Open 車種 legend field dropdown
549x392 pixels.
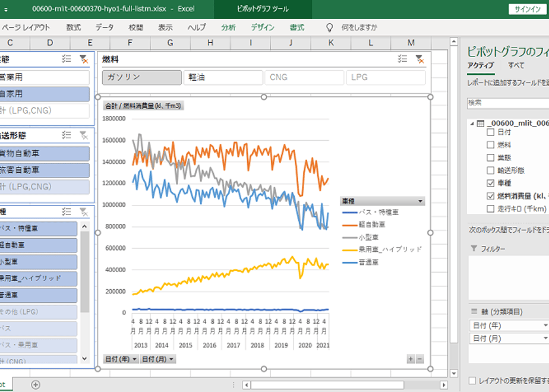coord(420,201)
